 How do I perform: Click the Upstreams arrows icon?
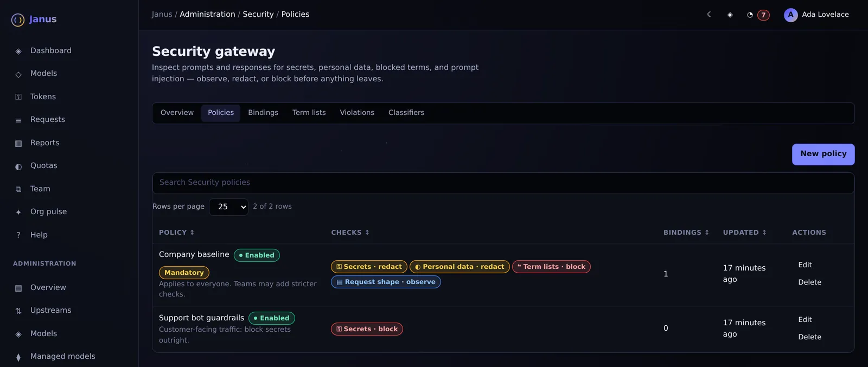pyautogui.click(x=18, y=311)
